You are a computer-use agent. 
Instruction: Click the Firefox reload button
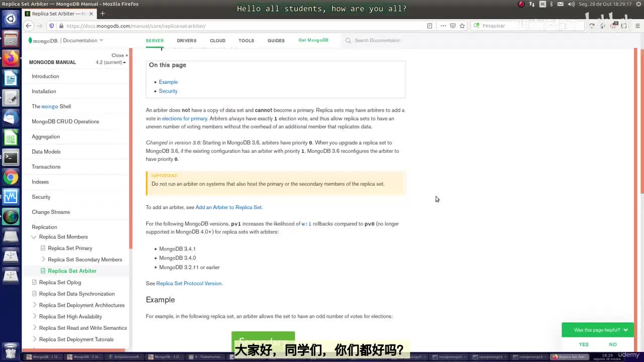pyautogui.click(x=592, y=26)
